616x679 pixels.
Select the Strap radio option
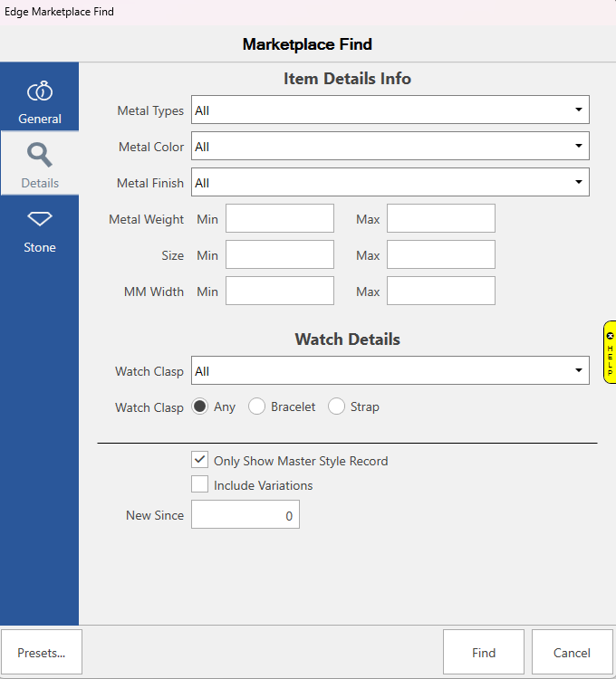(x=336, y=407)
